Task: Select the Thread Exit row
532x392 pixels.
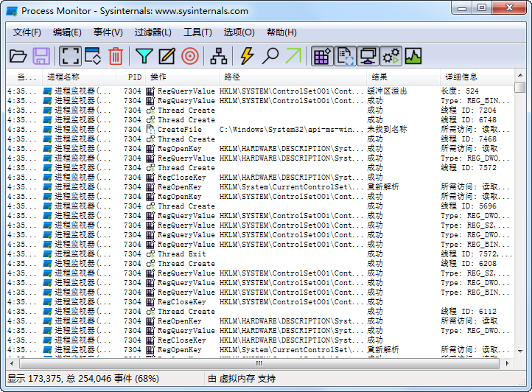Action: pos(259,254)
